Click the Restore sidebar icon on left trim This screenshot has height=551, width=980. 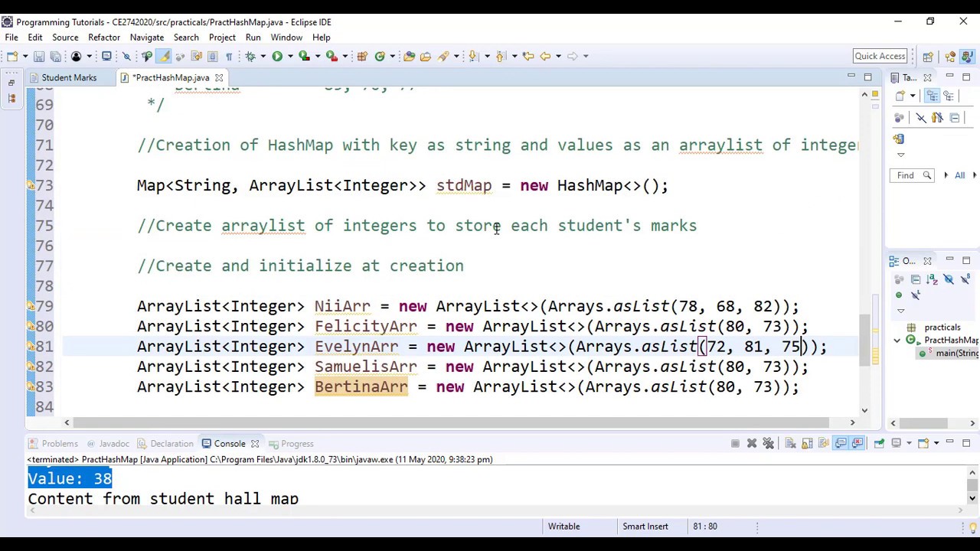[x=11, y=82]
